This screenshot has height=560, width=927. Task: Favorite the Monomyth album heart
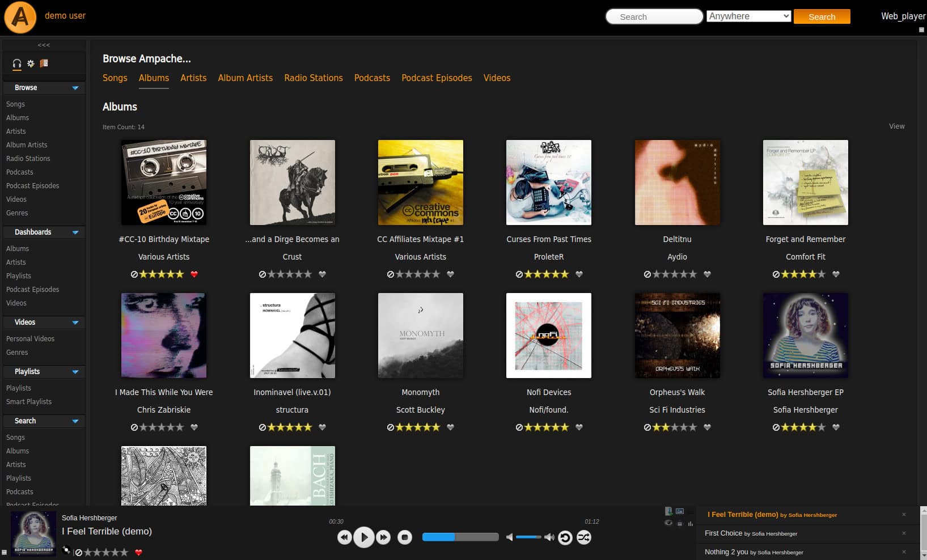tap(450, 427)
